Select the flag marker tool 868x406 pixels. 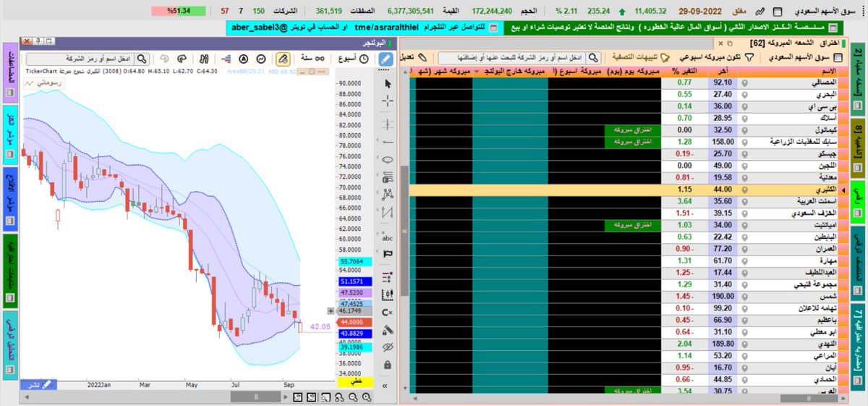387,254
